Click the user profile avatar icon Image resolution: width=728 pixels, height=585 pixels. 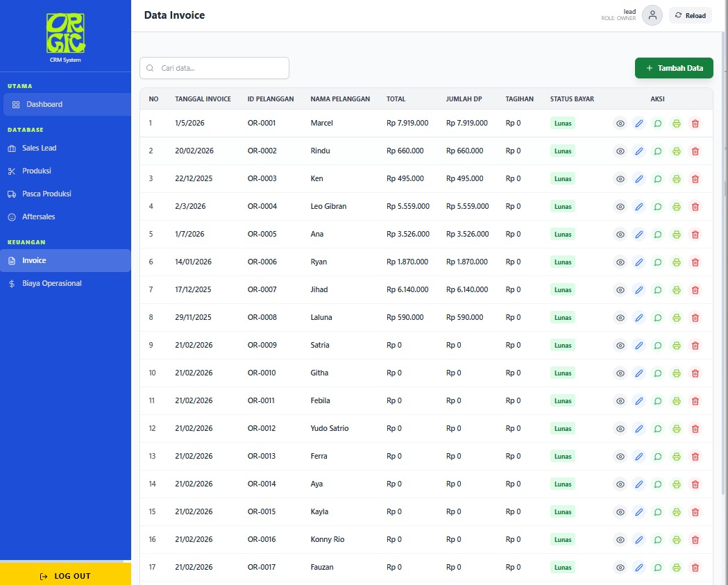click(x=652, y=15)
